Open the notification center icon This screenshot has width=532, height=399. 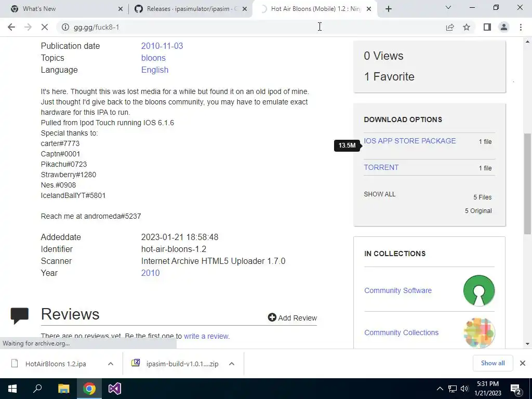coord(515,389)
